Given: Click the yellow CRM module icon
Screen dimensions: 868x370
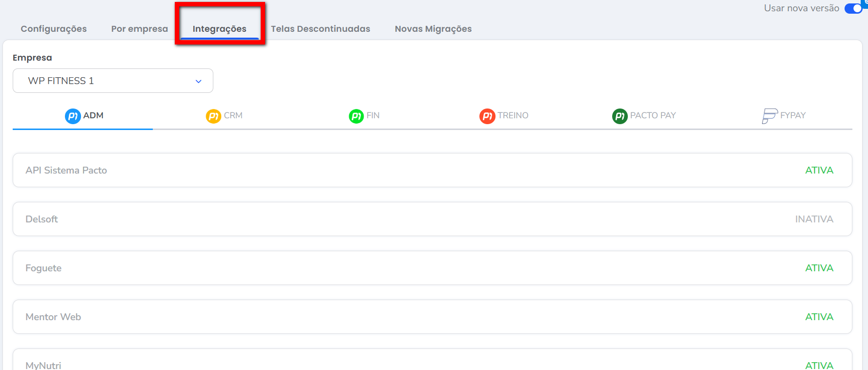Looking at the screenshot, I should click(213, 116).
